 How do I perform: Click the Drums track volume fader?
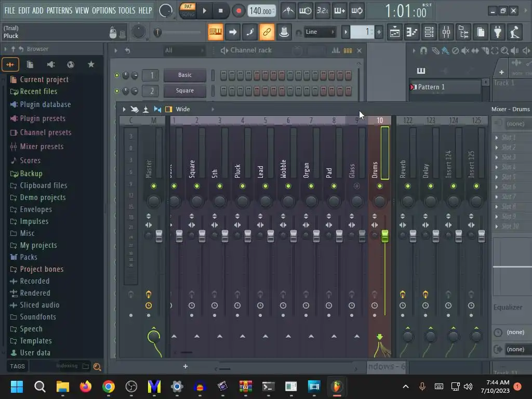pos(385,236)
